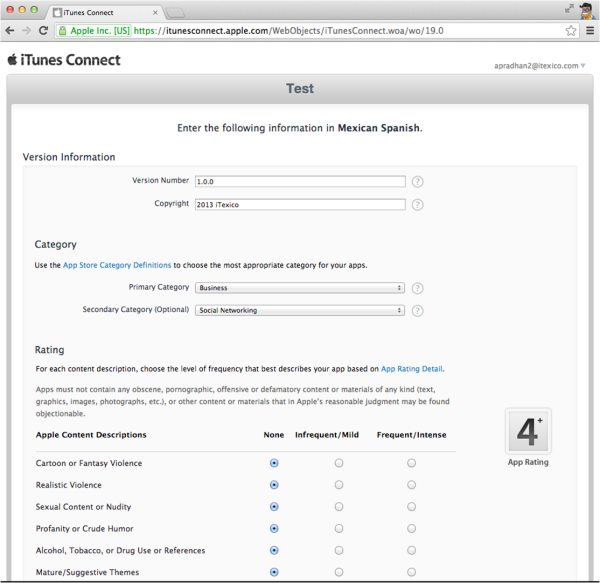Select None for Cartoon or Fantasy Violence

[x=274, y=463]
